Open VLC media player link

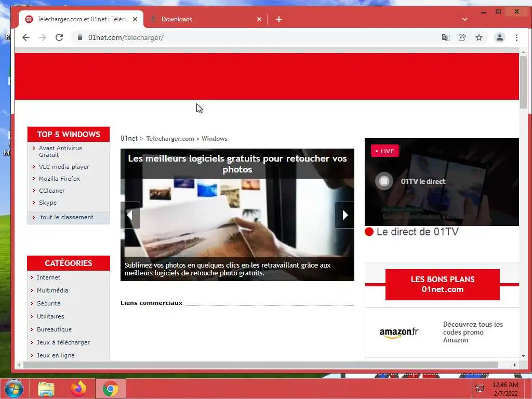click(x=64, y=167)
